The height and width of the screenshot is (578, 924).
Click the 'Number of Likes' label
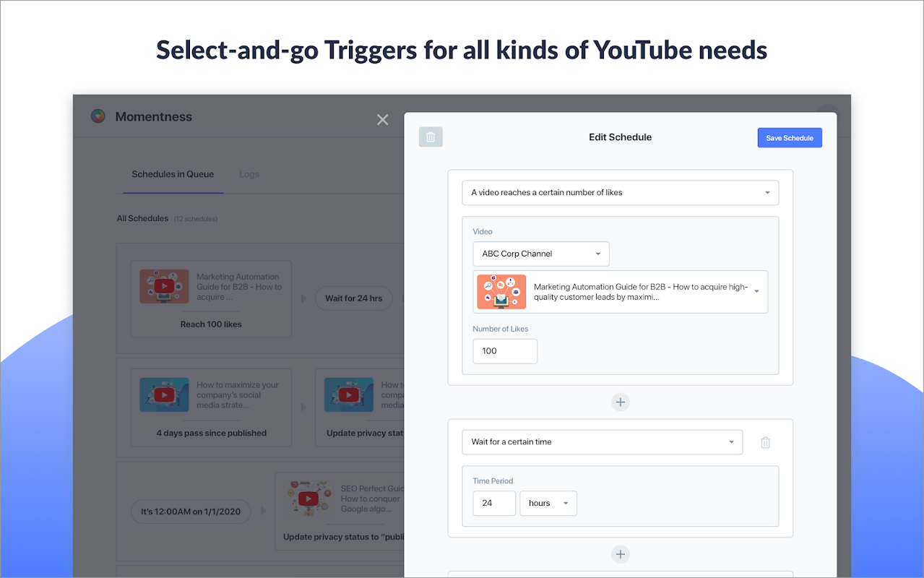[x=501, y=329]
